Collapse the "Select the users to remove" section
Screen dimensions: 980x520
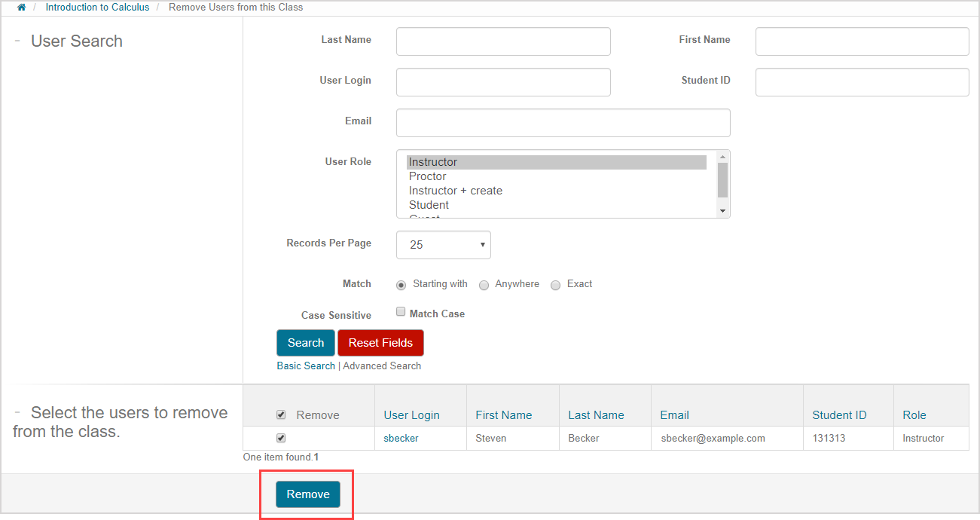pyautogui.click(x=18, y=411)
